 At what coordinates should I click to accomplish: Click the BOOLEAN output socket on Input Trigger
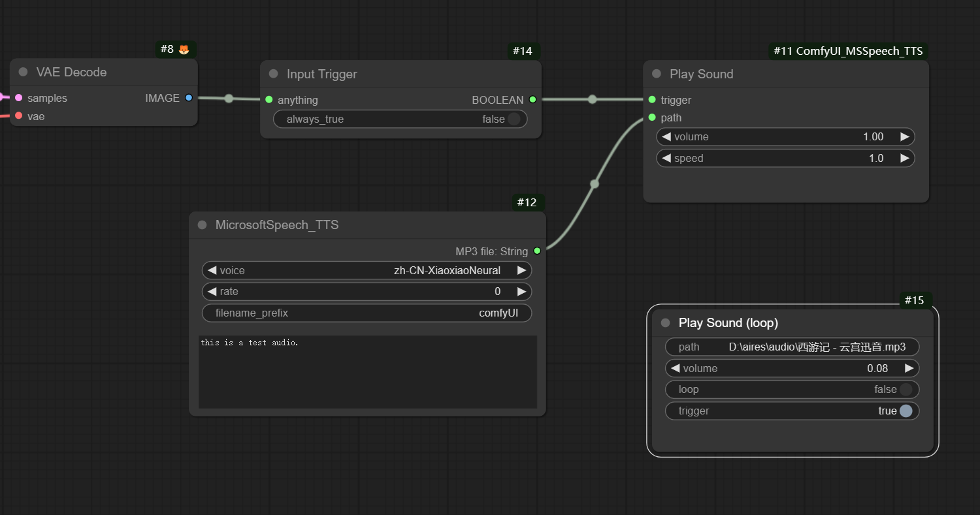pyautogui.click(x=532, y=100)
